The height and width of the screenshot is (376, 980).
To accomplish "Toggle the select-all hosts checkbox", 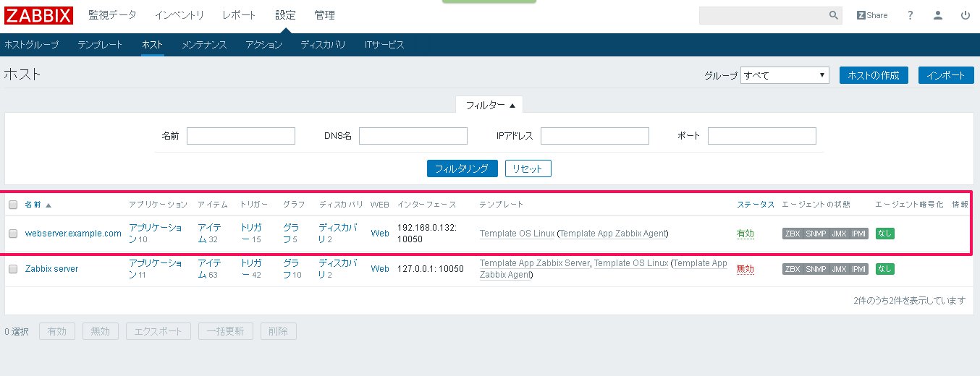I will (x=13, y=205).
